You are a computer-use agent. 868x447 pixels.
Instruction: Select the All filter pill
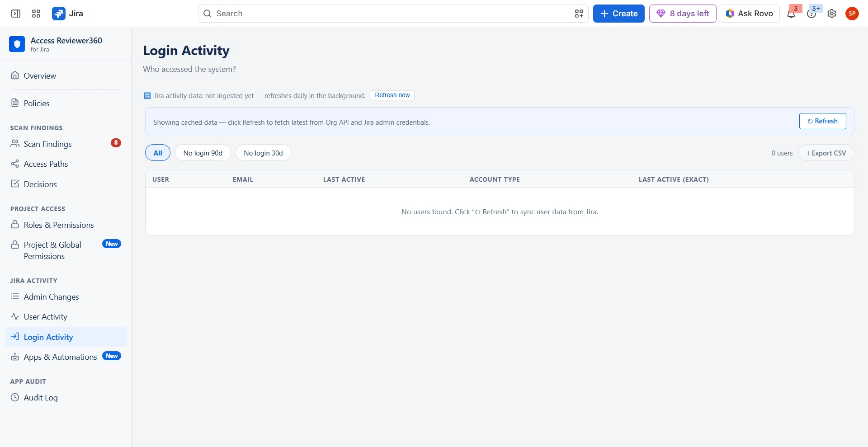tap(158, 153)
